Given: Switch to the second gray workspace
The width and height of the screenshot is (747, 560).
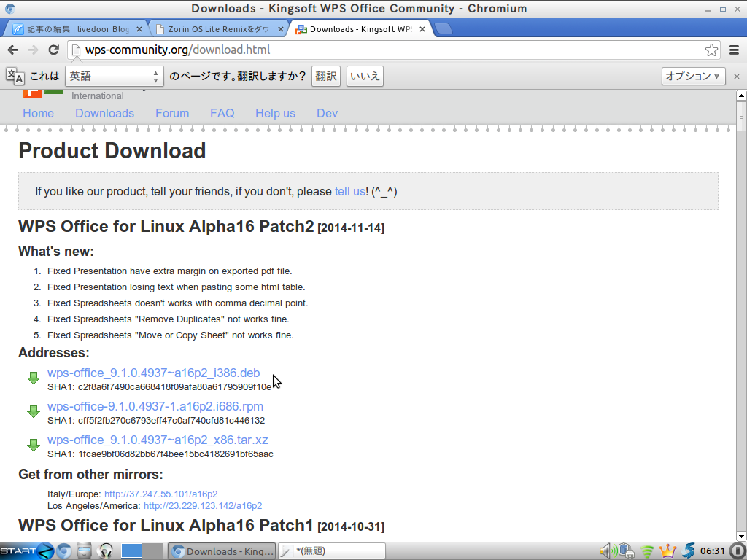Looking at the screenshot, I should [152, 551].
